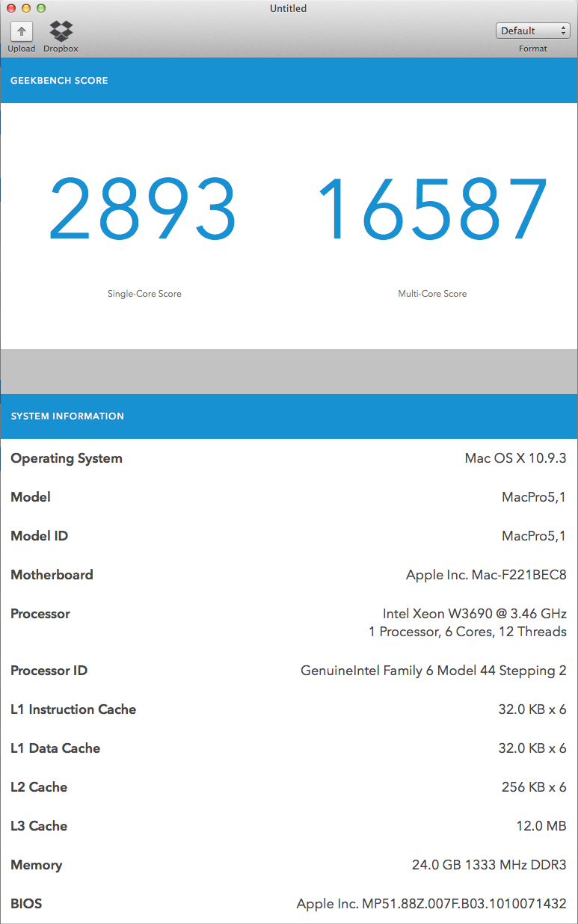The width and height of the screenshot is (578, 924).
Task: Click the Model row label
Action: click(31, 497)
